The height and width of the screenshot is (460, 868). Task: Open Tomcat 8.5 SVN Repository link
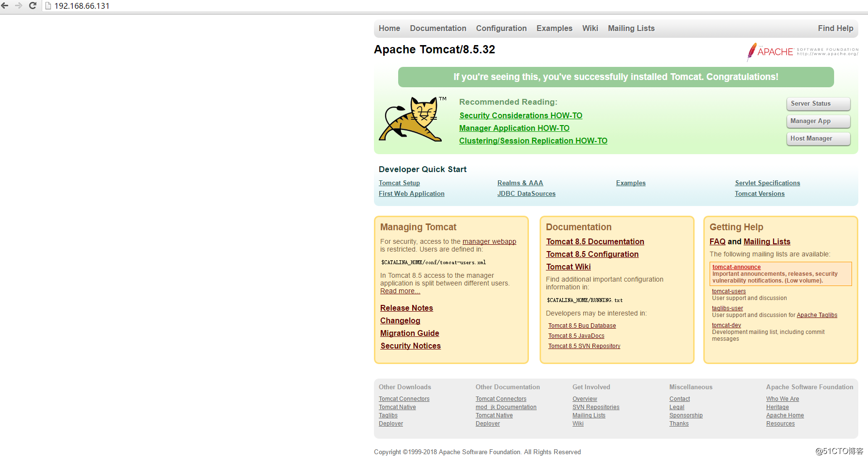pyautogui.click(x=584, y=346)
